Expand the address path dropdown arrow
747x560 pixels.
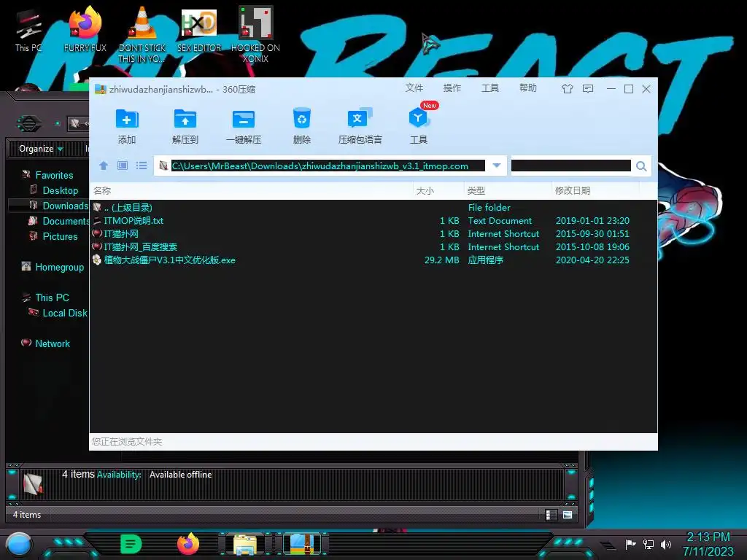click(496, 166)
